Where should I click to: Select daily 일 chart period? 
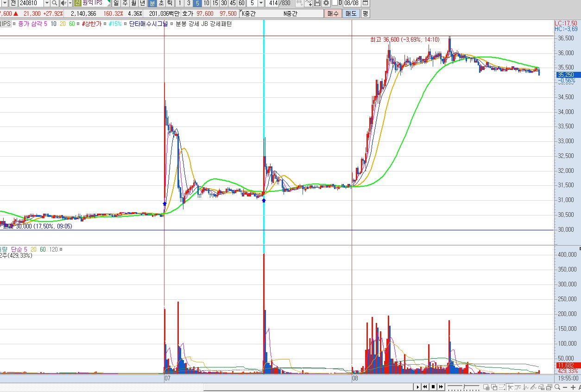pos(116,3)
